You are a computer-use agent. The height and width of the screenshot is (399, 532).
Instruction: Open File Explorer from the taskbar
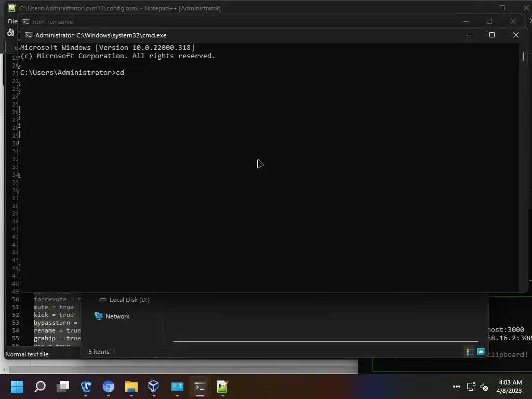click(131, 387)
